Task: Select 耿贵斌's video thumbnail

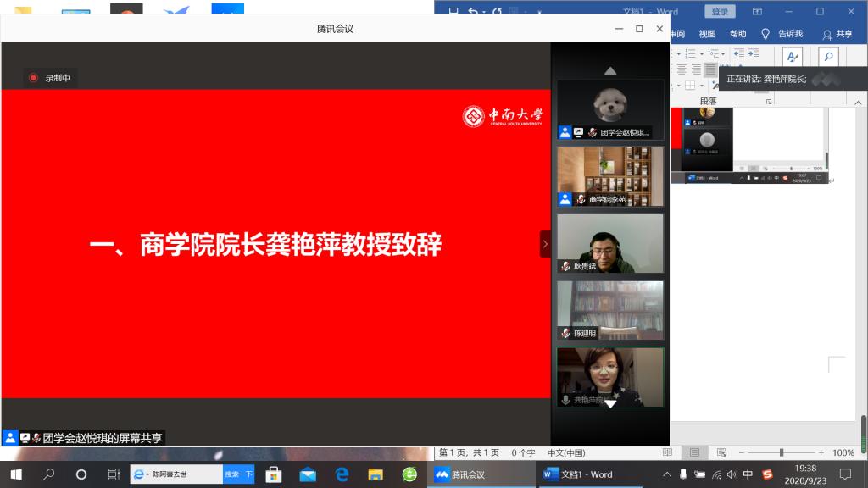Action: click(x=609, y=243)
